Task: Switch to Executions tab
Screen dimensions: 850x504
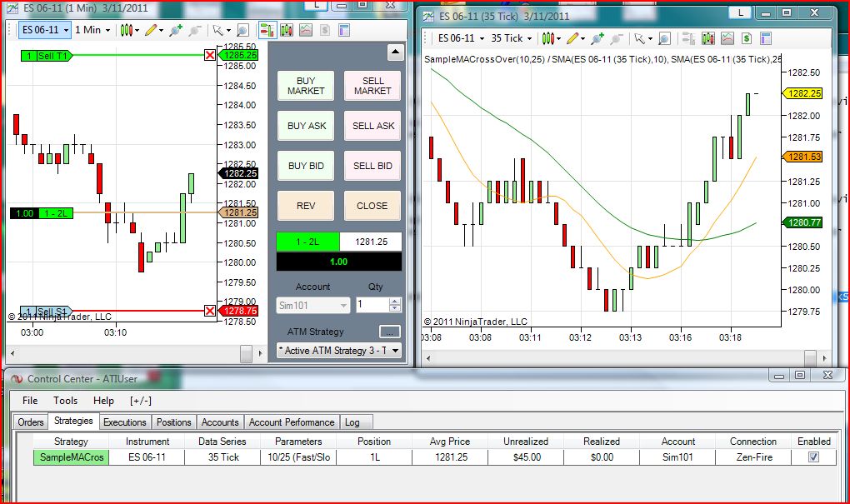Action: pos(125,422)
